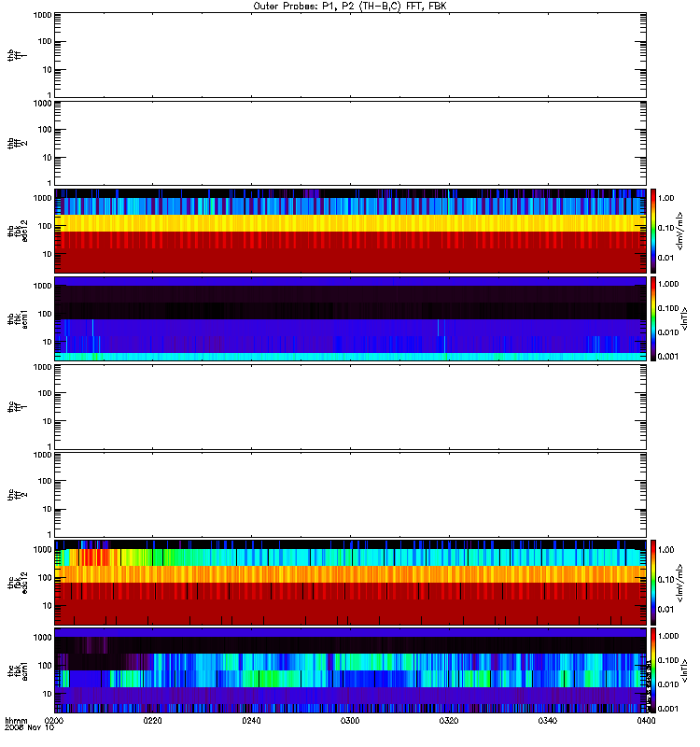Click the 0320 time axis label
This screenshot has width=700, height=747.
tap(449, 721)
